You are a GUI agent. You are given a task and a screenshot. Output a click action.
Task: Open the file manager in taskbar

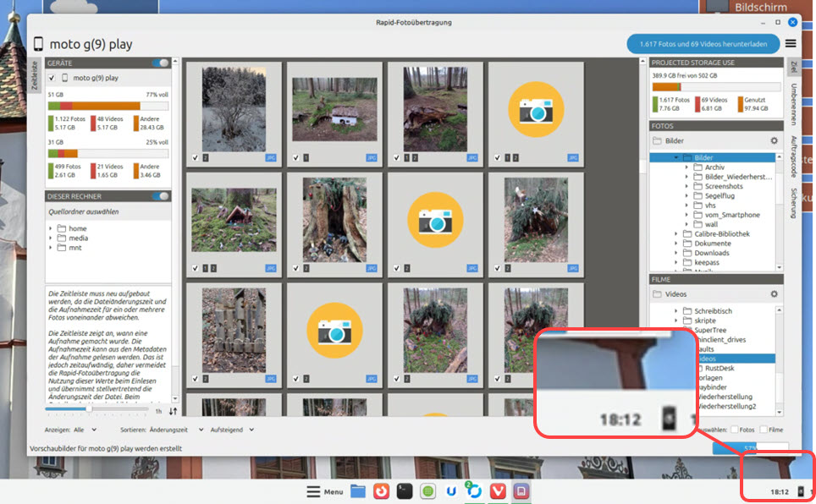[358, 490]
